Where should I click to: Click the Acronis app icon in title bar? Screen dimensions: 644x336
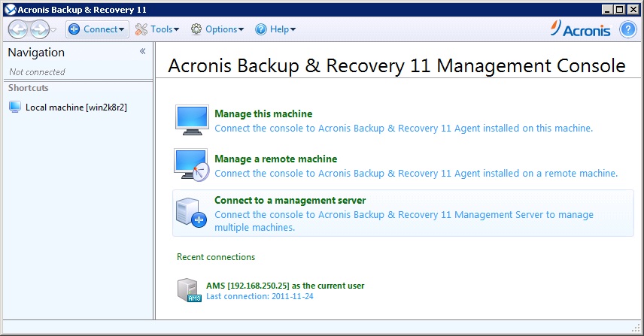[11, 10]
